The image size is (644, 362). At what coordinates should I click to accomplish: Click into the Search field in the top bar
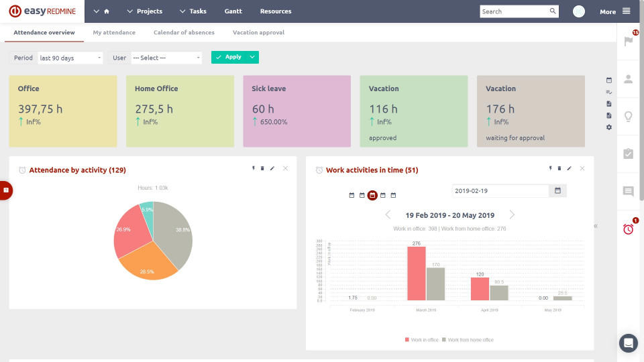[x=513, y=11]
